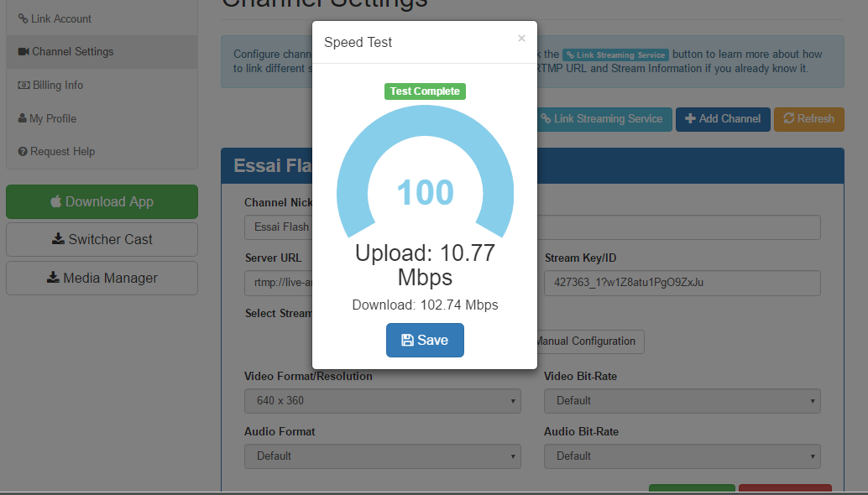Click the question mark icon beside Request Help
The image size is (868, 495).
click(x=23, y=152)
